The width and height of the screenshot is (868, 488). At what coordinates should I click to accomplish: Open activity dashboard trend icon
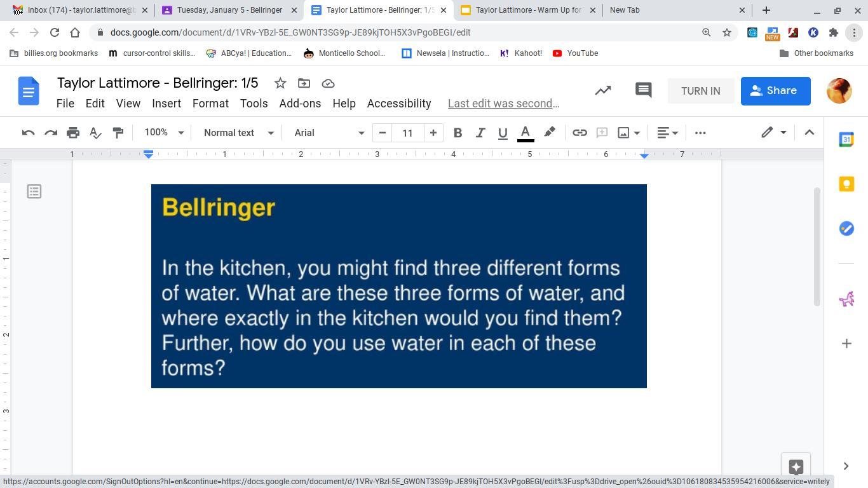603,91
